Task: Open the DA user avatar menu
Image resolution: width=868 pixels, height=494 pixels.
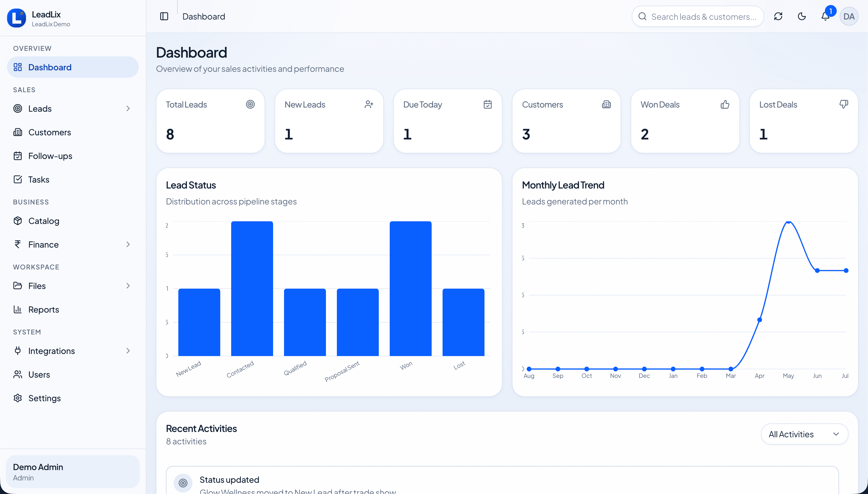Action: click(849, 16)
